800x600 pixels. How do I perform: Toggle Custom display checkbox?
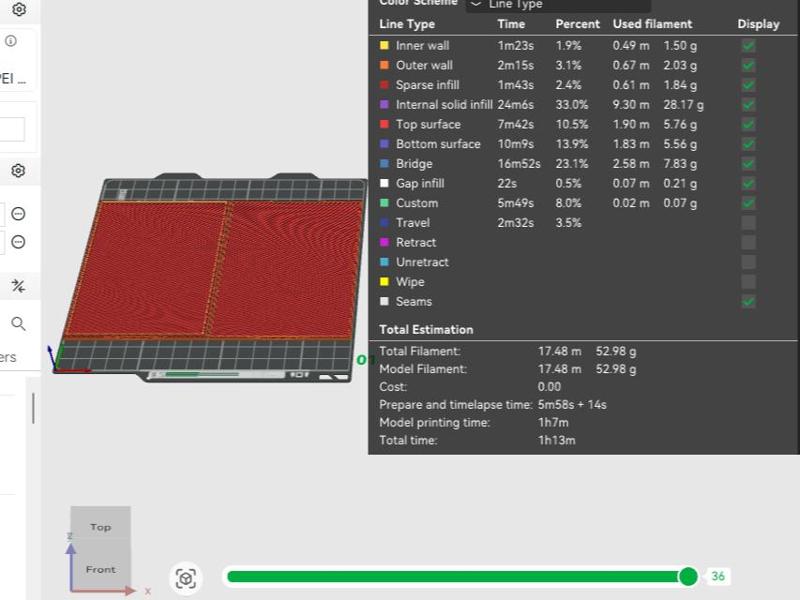point(748,203)
